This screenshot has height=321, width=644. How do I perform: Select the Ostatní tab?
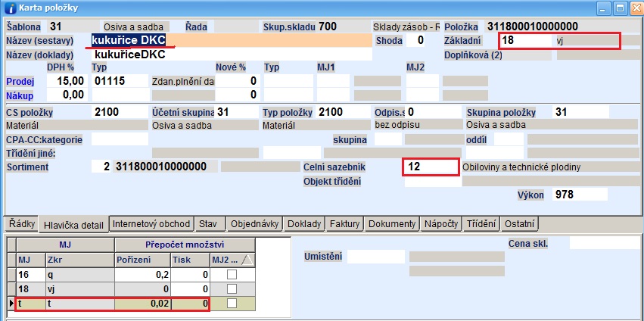520,224
